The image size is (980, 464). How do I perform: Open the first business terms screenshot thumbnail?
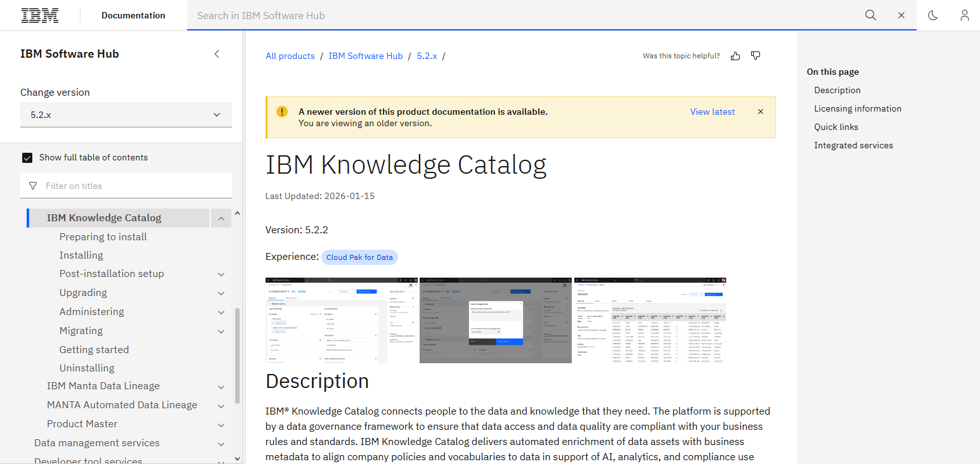342,320
